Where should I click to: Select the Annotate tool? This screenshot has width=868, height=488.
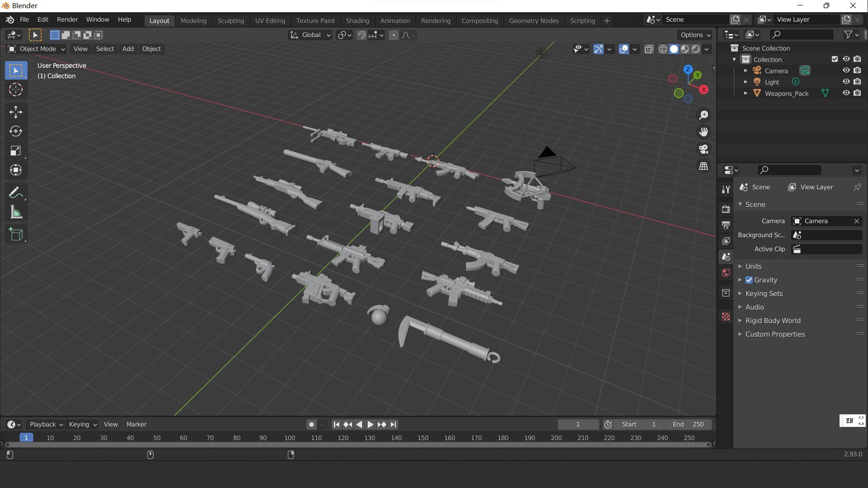click(16, 193)
